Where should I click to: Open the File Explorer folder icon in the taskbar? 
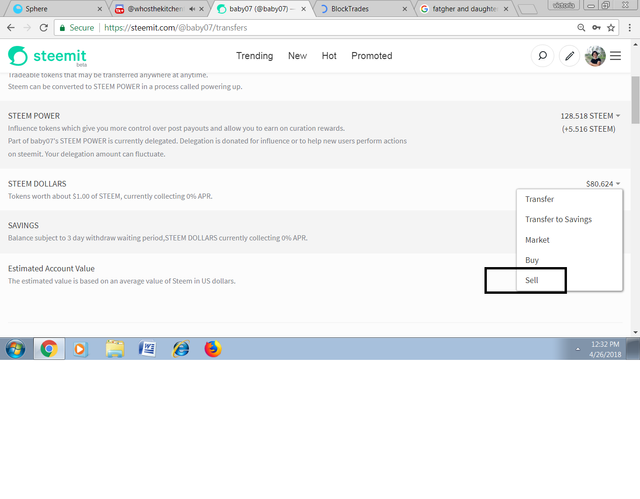(x=115, y=349)
